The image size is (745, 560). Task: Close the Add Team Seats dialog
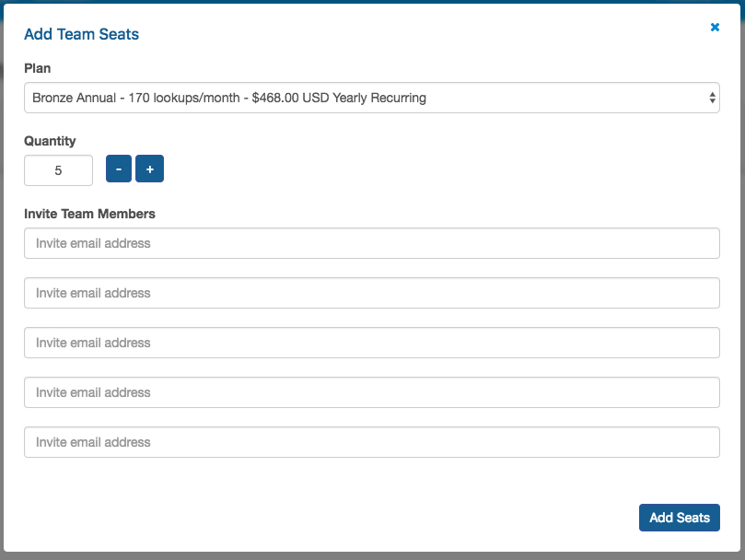(x=715, y=27)
